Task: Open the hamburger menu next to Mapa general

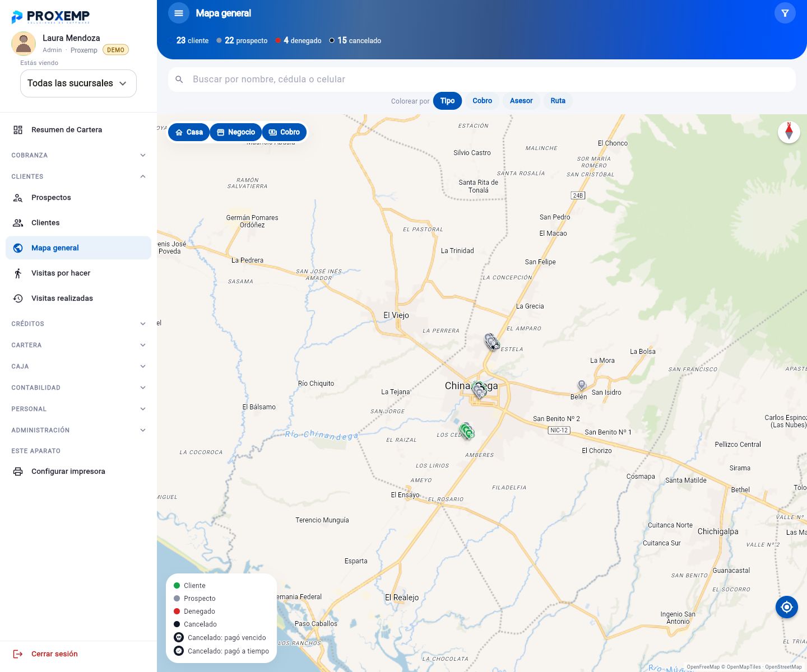Action: 179,13
